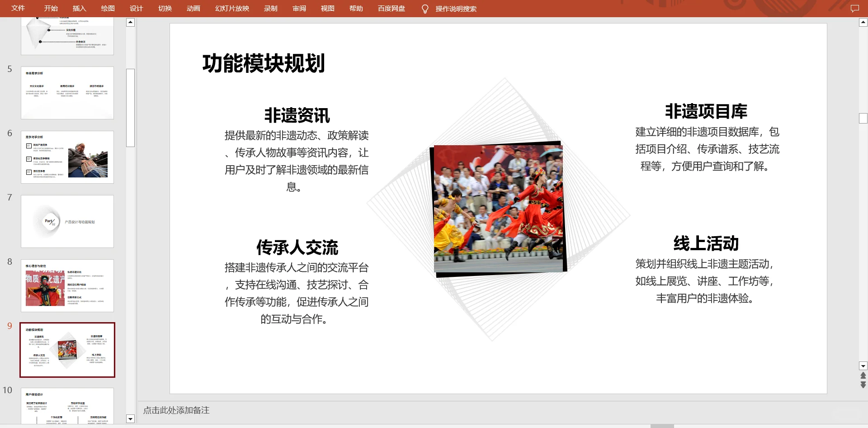The image size is (868, 428).
Task: Switch to the 插入 ribbon tab
Action: point(79,9)
